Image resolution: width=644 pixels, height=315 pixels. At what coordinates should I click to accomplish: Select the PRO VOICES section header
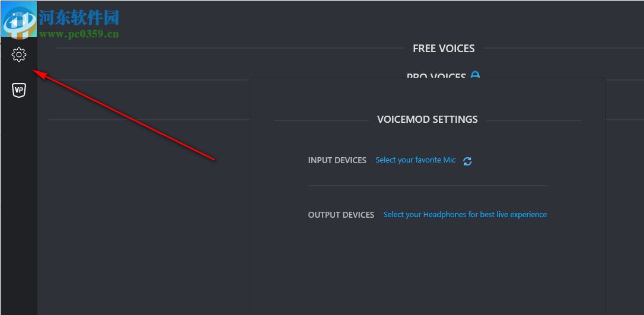(x=436, y=75)
